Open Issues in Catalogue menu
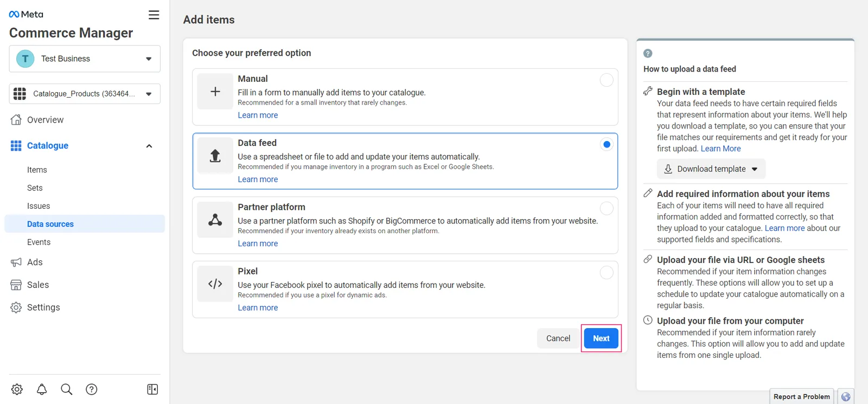868x404 pixels. pos(39,206)
